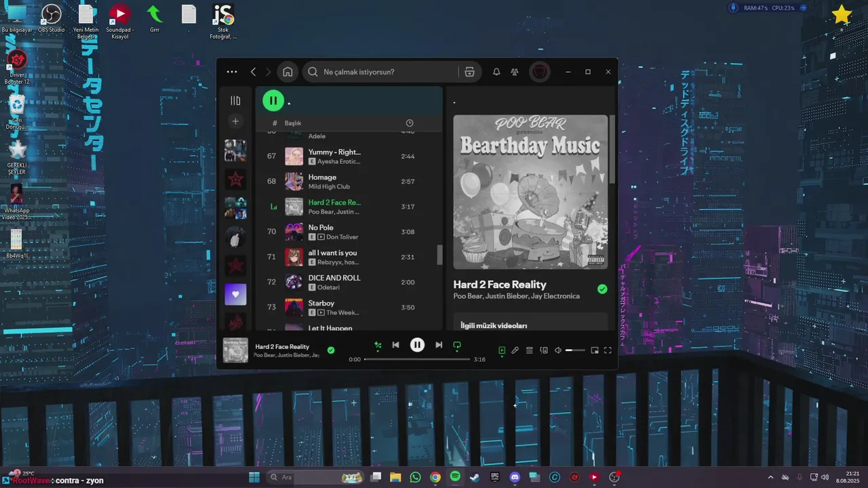Toggle saved checkmark in Now Playing panel
This screenshot has height=488, width=868.
pyautogui.click(x=602, y=289)
